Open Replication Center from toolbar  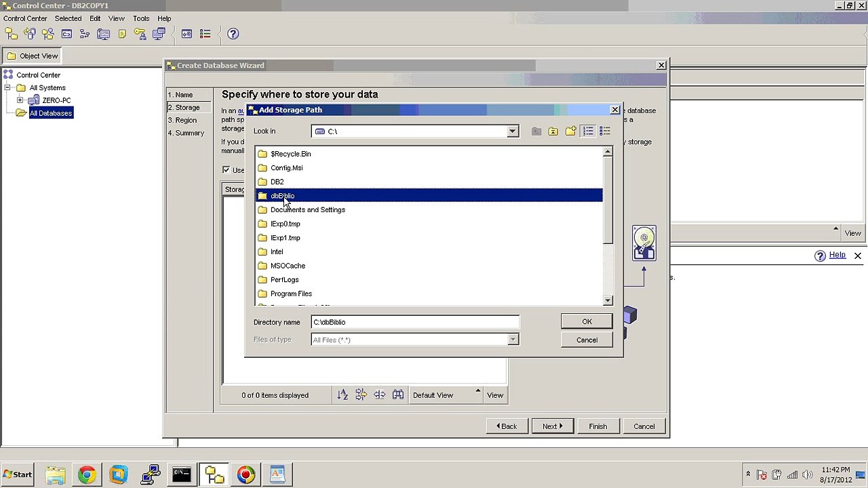[x=30, y=34]
